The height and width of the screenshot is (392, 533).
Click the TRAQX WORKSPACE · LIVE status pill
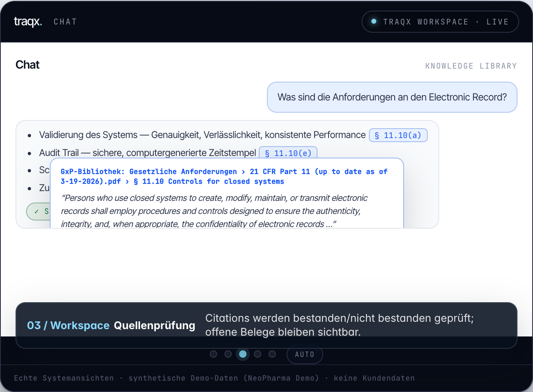pos(440,22)
